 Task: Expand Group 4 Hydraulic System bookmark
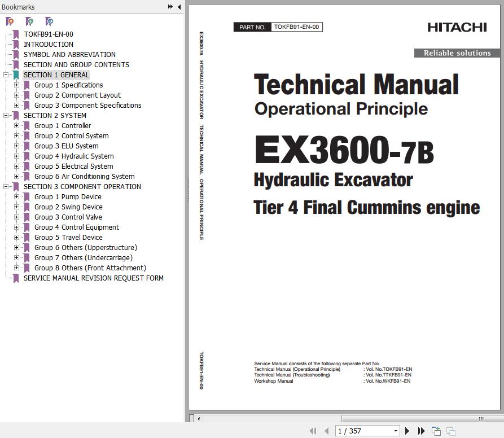pos(17,156)
